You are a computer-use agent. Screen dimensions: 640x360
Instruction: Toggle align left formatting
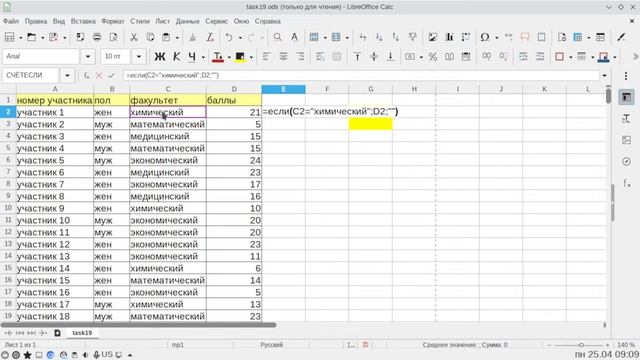266,57
